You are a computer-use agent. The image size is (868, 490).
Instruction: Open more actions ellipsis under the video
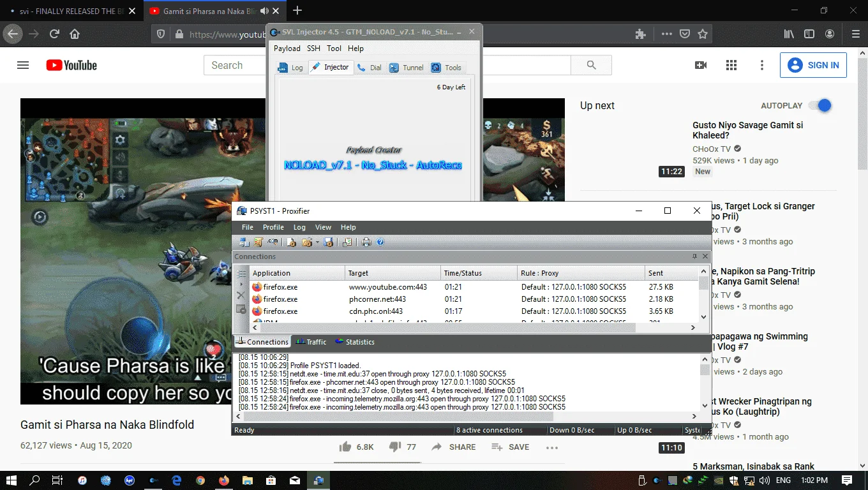(x=552, y=447)
